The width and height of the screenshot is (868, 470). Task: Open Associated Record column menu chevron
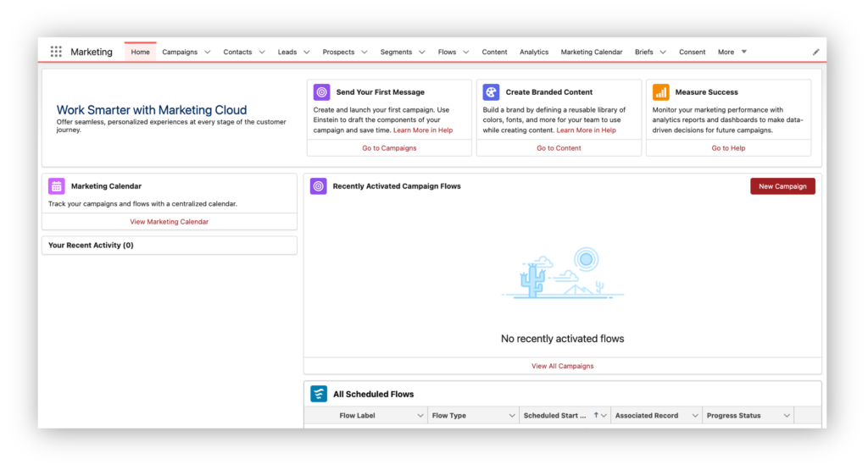695,416
